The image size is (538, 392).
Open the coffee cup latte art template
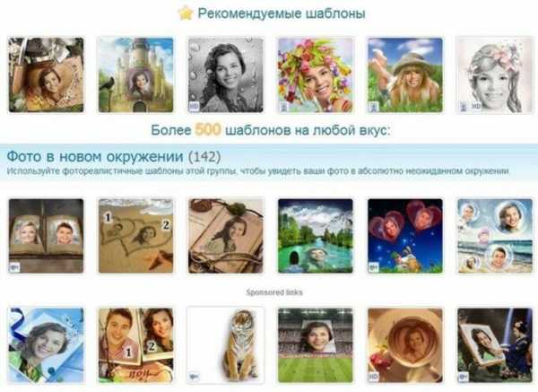(405, 345)
